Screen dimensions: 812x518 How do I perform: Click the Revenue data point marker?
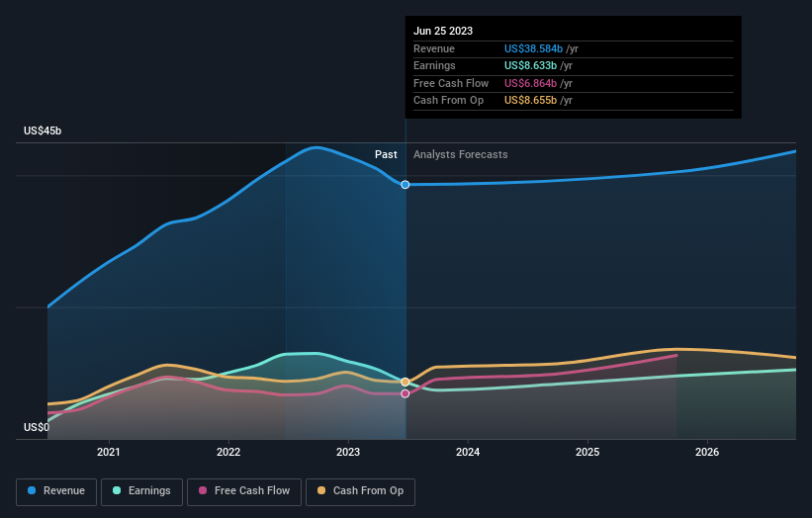[x=406, y=185]
